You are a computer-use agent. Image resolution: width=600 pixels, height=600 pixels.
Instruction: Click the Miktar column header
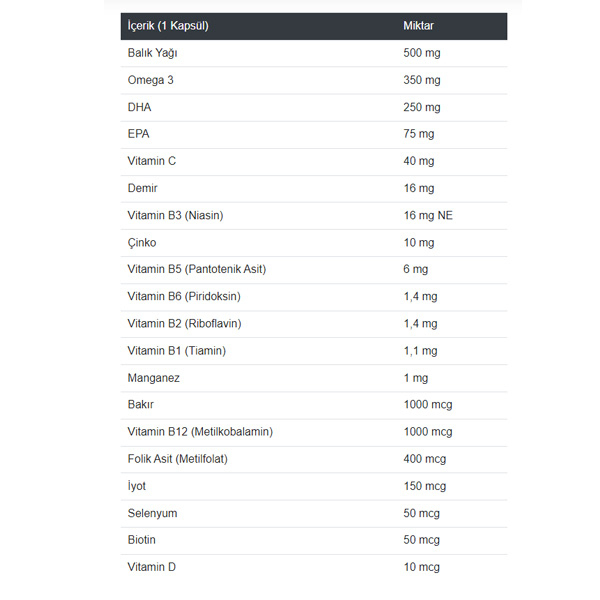[418, 26]
